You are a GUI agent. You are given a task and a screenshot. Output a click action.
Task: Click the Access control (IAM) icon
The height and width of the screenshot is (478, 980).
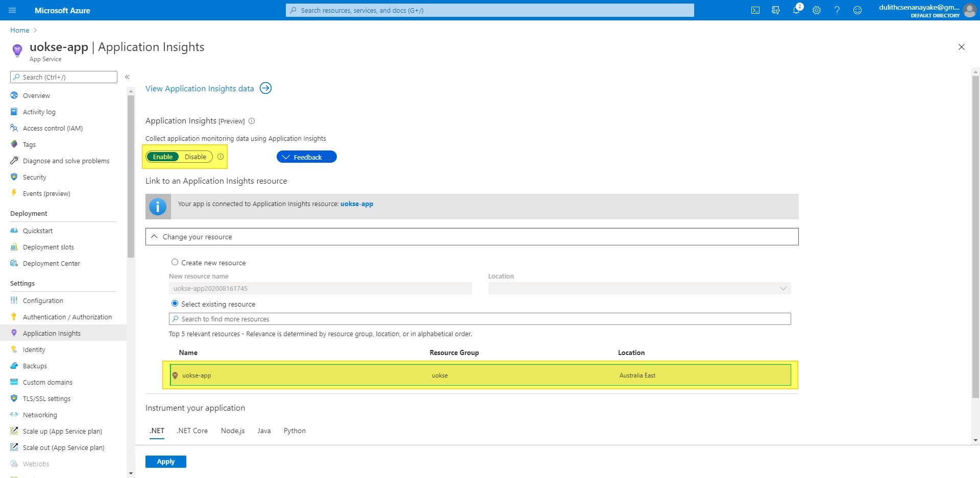[14, 128]
